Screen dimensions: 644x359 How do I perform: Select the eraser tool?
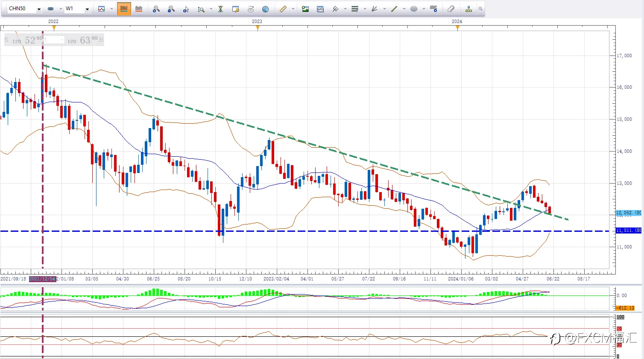pyautogui.click(x=451, y=9)
